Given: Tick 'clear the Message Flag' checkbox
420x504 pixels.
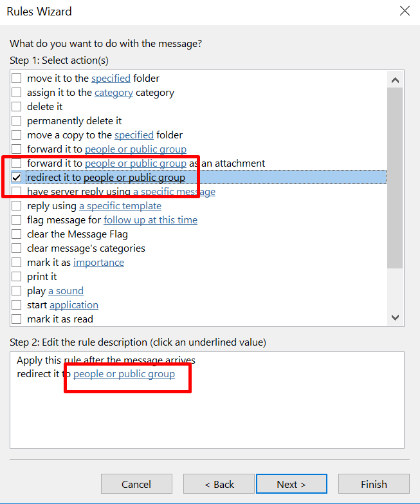Looking at the screenshot, I should pos(16,234).
